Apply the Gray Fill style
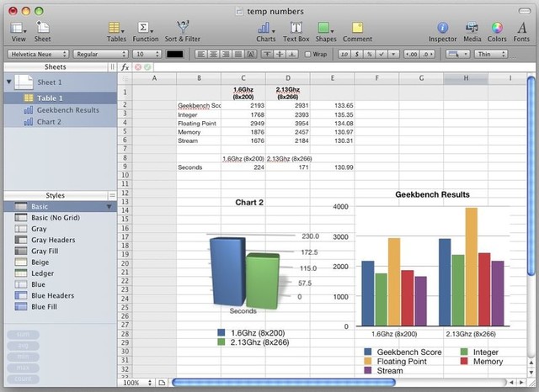This screenshot has width=539, height=392. point(61,251)
